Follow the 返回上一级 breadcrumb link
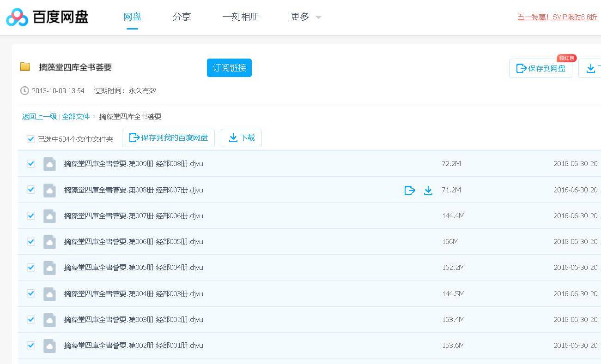The image size is (601, 364). [x=39, y=117]
